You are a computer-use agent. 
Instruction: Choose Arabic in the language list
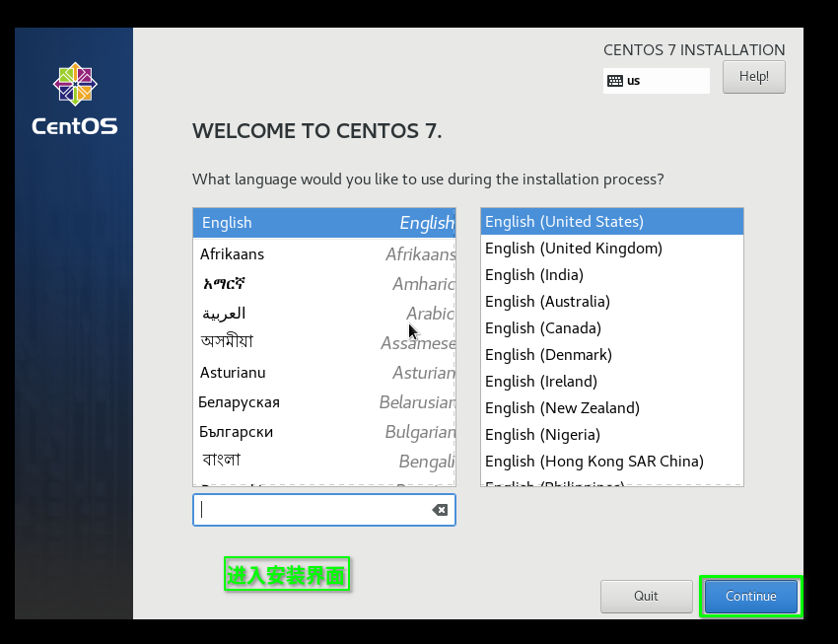point(323,314)
